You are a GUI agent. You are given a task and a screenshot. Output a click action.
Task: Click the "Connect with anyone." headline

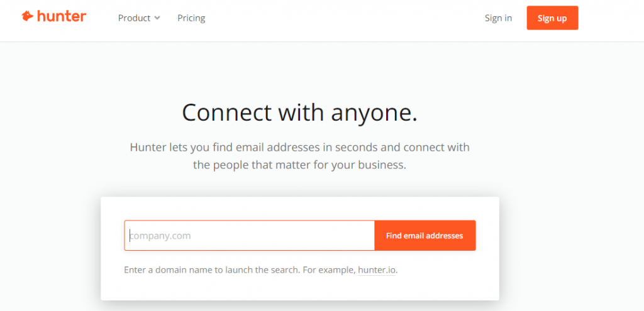299,113
